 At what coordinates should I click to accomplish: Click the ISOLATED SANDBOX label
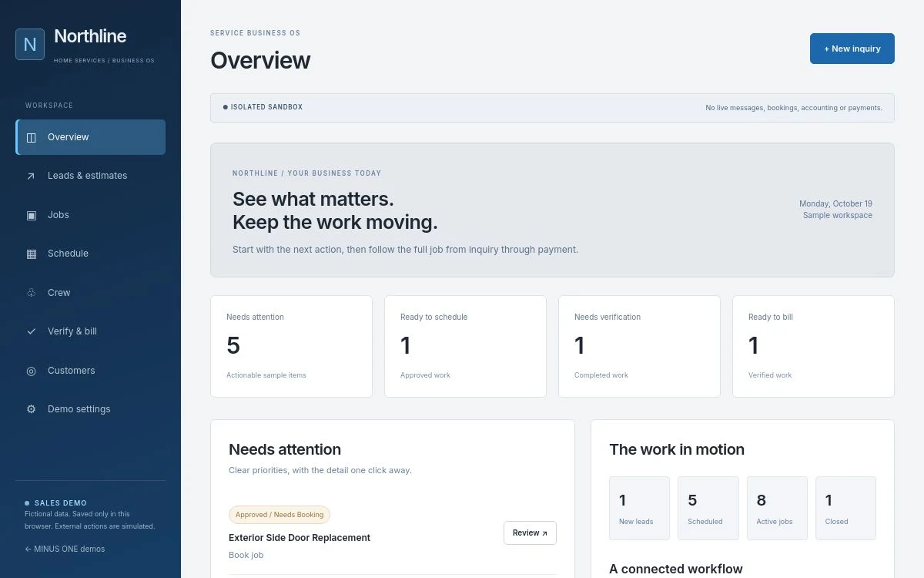coord(266,107)
